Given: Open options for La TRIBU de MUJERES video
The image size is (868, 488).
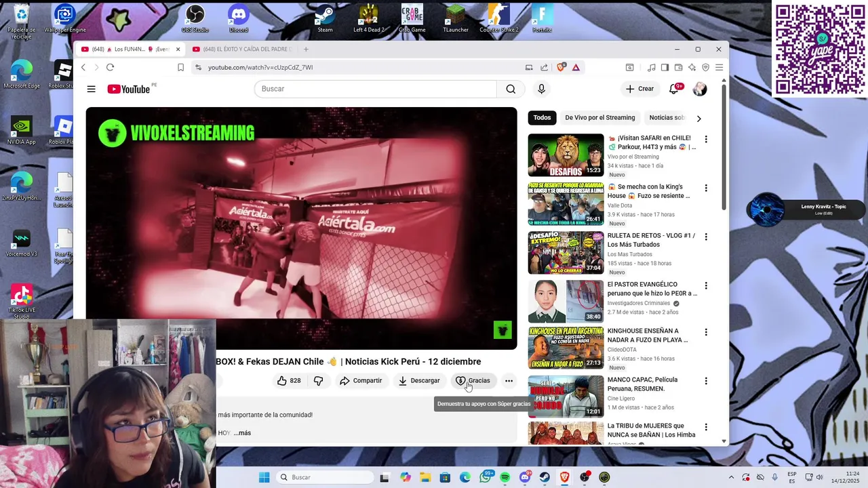Looking at the screenshot, I should click(x=706, y=427).
